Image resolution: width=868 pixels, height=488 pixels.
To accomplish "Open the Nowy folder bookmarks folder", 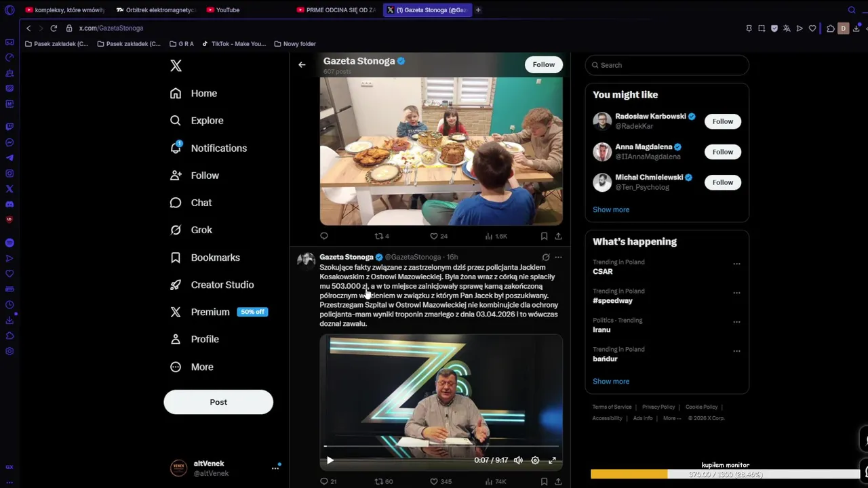I will coord(295,44).
